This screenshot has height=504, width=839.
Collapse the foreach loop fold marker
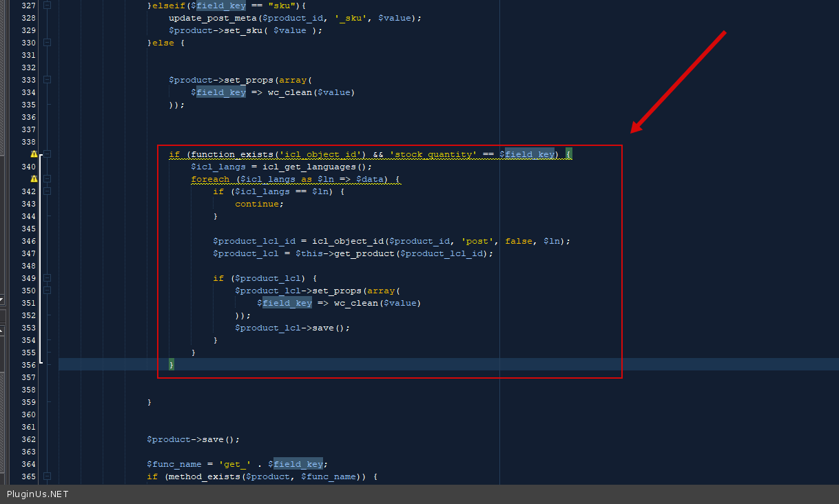point(48,179)
